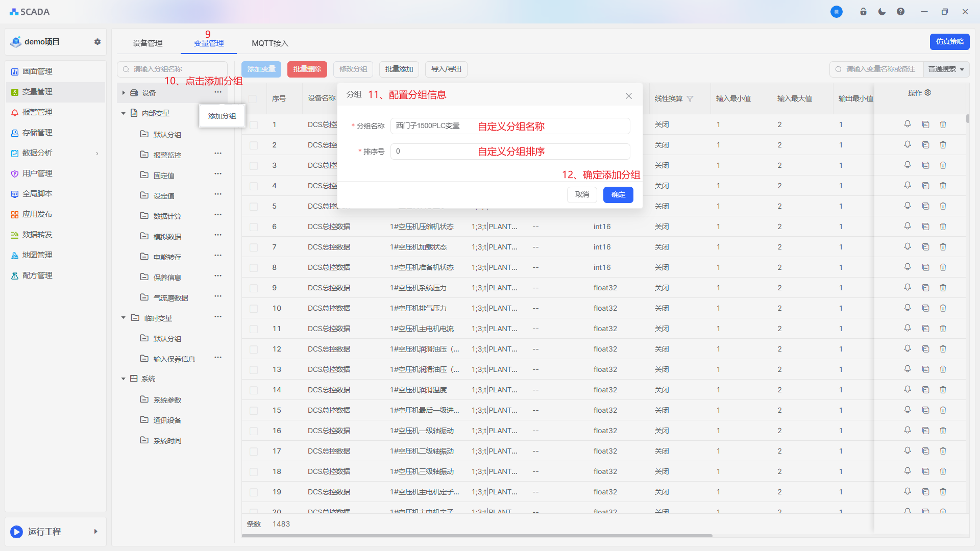Expand the 设备 tree node
Image resolution: width=980 pixels, height=551 pixels.
point(124,93)
